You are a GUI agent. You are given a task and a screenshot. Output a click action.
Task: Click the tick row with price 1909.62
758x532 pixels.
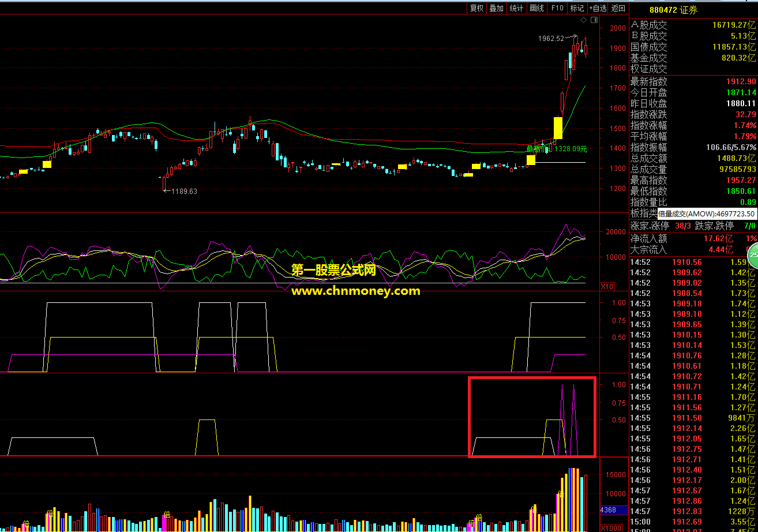pyautogui.click(x=693, y=272)
